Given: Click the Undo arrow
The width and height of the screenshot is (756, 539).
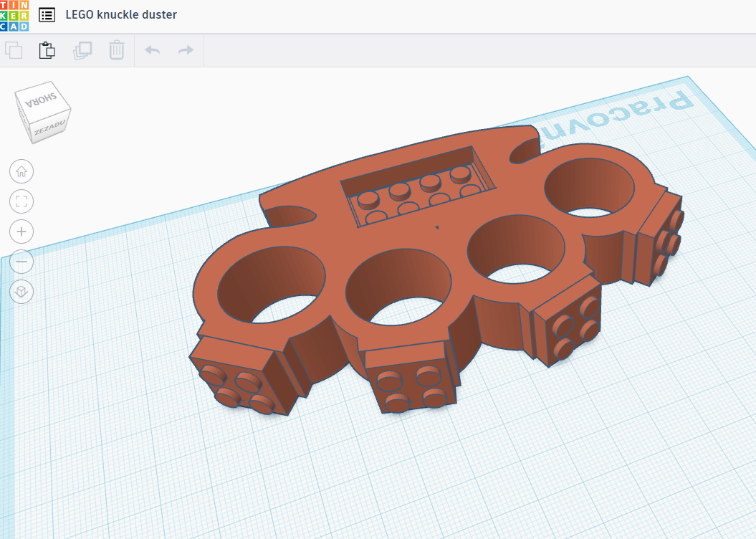Looking at the screenshot, I should pyautogui.click(x=153, y=50).
